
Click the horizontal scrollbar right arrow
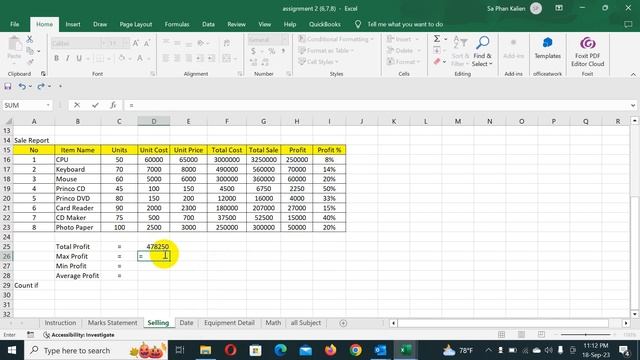point(626,323)
